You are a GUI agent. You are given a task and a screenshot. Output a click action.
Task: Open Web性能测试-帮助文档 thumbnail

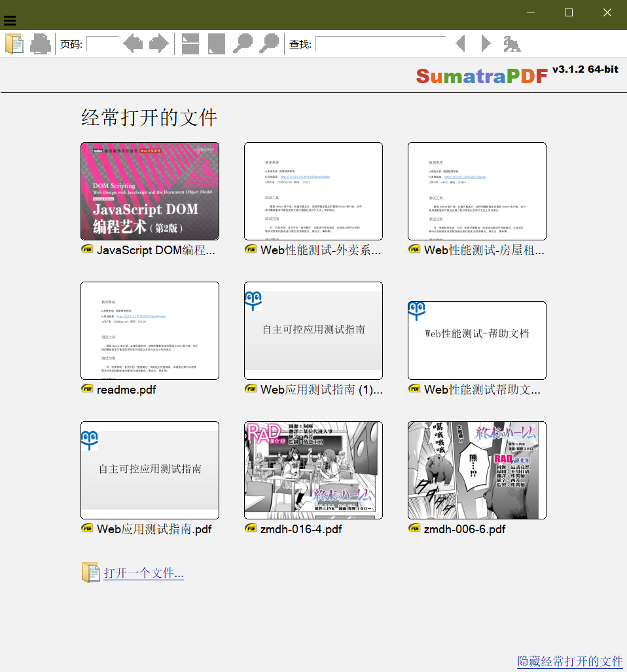(477, 341)
